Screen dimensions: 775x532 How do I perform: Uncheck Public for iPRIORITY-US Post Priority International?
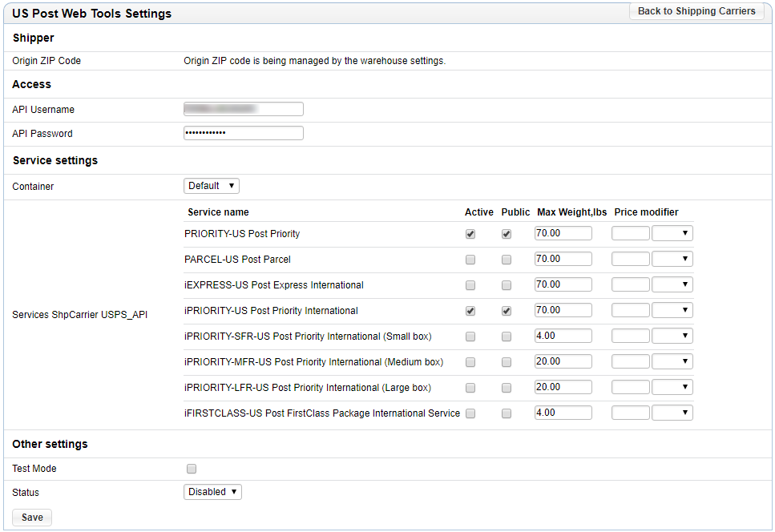point(507,311)
